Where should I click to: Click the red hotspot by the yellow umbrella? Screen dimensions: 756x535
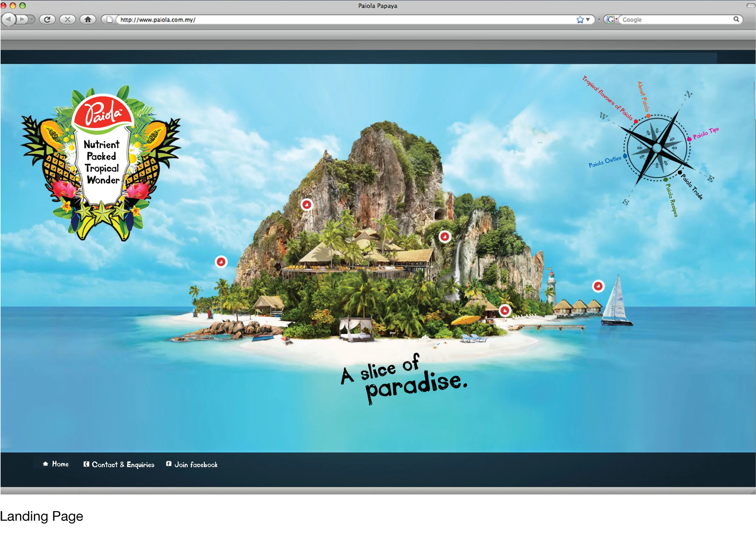[504, 310]
